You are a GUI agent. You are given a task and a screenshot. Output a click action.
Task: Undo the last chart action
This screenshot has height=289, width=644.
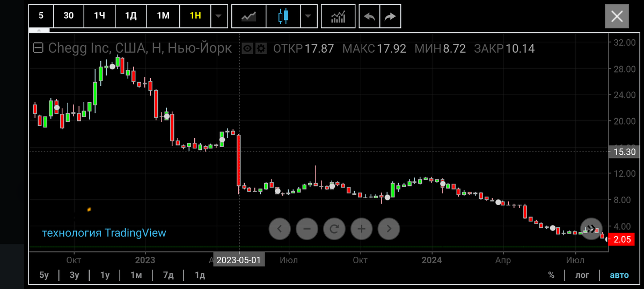tap(369, 16)
